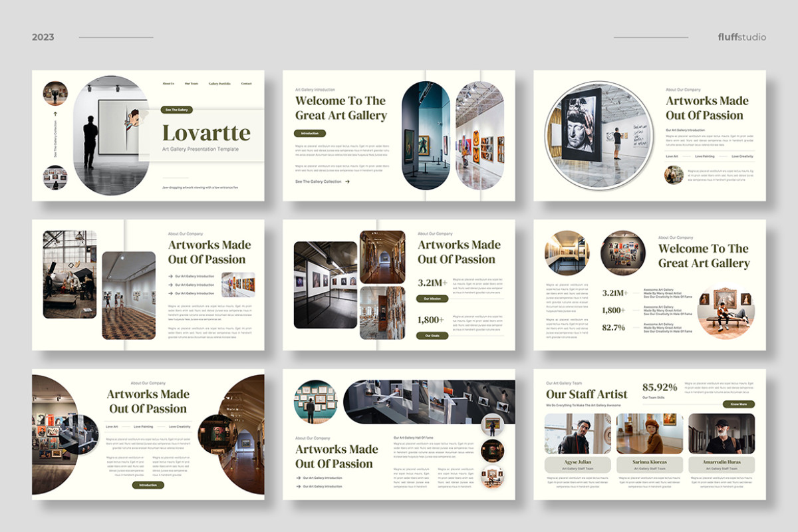Click the fluffstudio logo

pos(741,37)
